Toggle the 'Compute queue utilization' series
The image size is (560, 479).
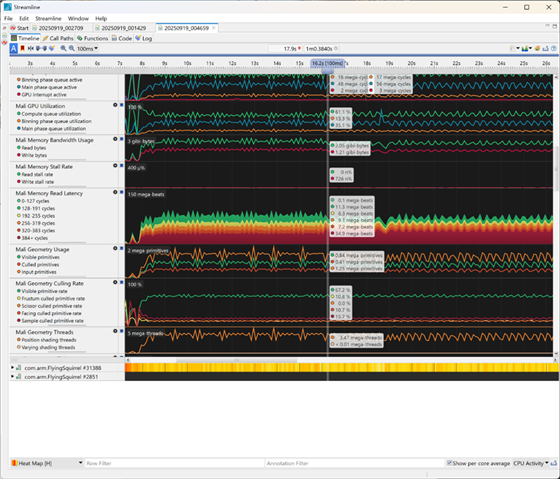[x=48, y=114]
